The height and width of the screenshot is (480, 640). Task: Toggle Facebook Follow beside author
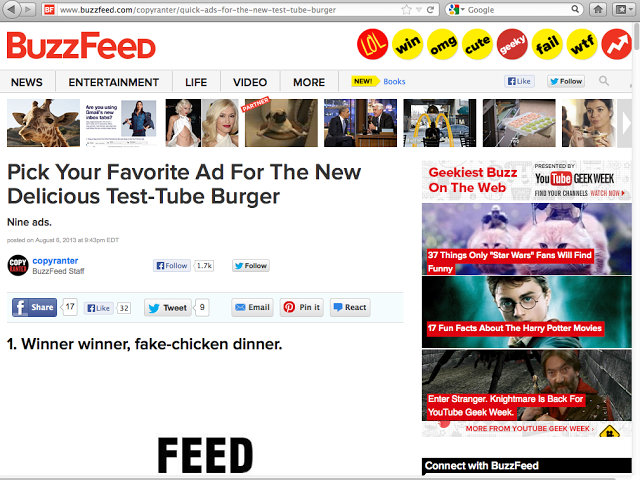coord(172,266)
